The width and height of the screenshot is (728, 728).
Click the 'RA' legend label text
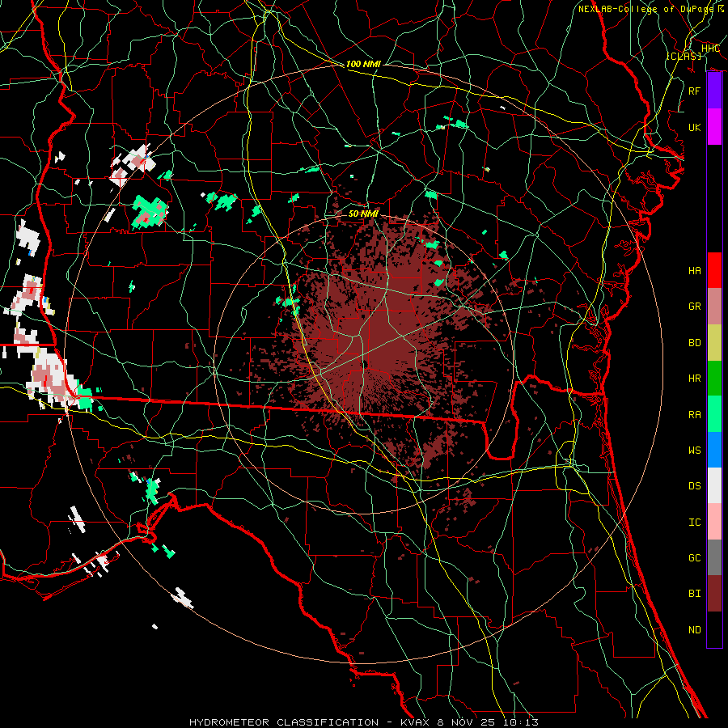695,415
